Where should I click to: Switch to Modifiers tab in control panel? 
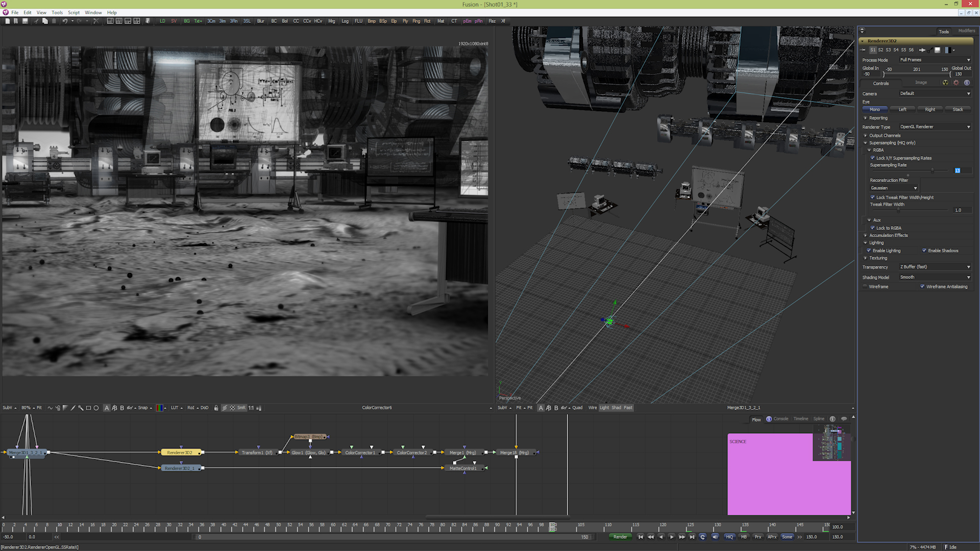pyautogui.click(x=966, y=31)
